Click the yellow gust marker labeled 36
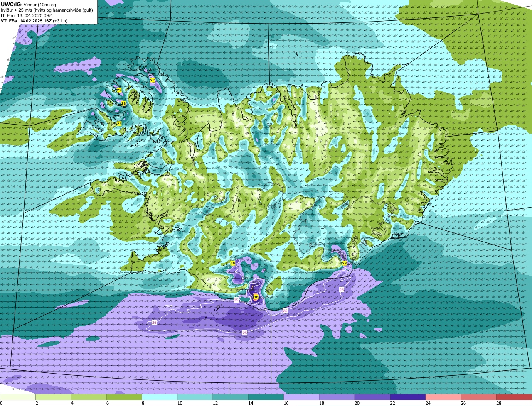Viewport: 532px width, 406px height. [256, 297]
